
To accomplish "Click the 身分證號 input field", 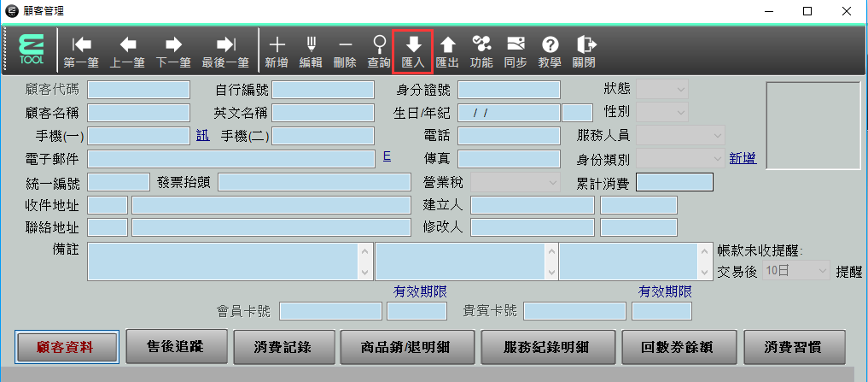I will point(509,89).
